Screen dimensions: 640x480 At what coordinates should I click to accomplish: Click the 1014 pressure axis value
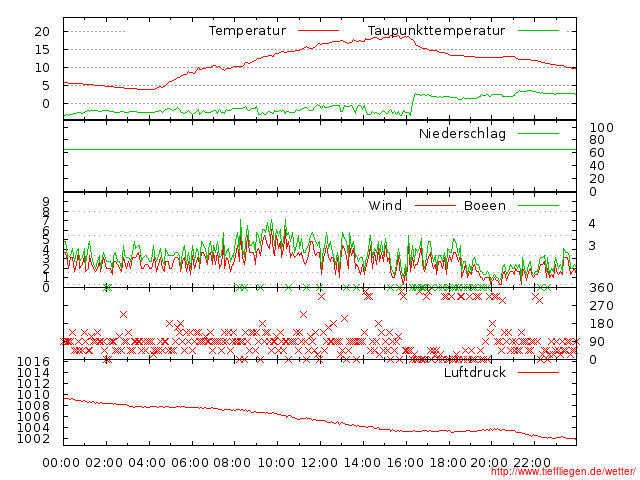(33, 373)
